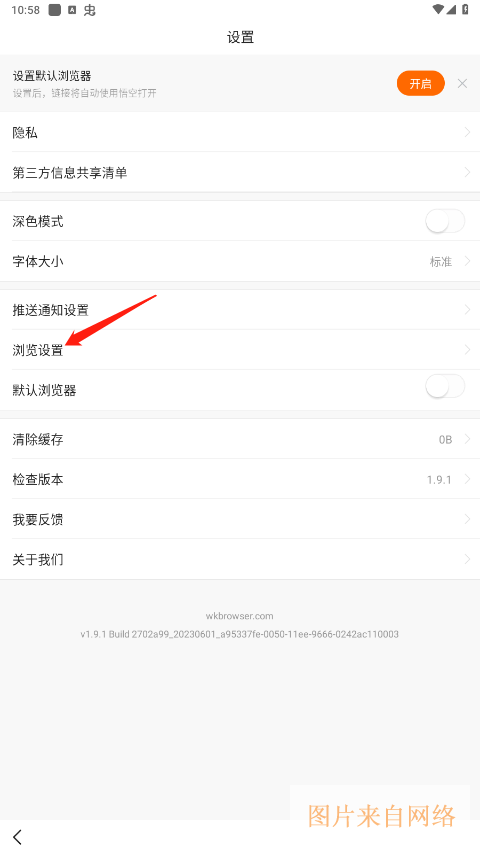Screen dimensions: 480x855
Task: Tap the wkbrowser.com text
Action: pyautogui.click(x=239, y=616)
